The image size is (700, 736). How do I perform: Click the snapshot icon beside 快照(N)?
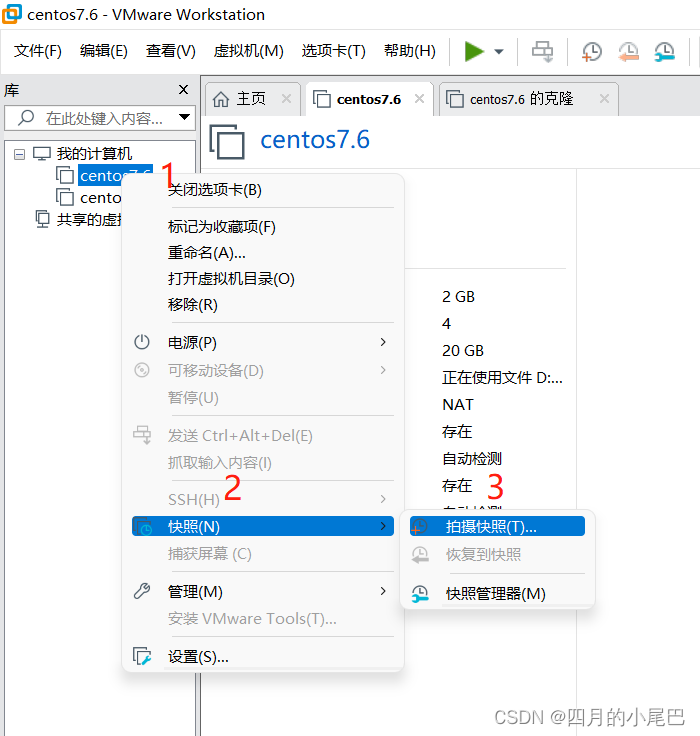tap(142, 526)
